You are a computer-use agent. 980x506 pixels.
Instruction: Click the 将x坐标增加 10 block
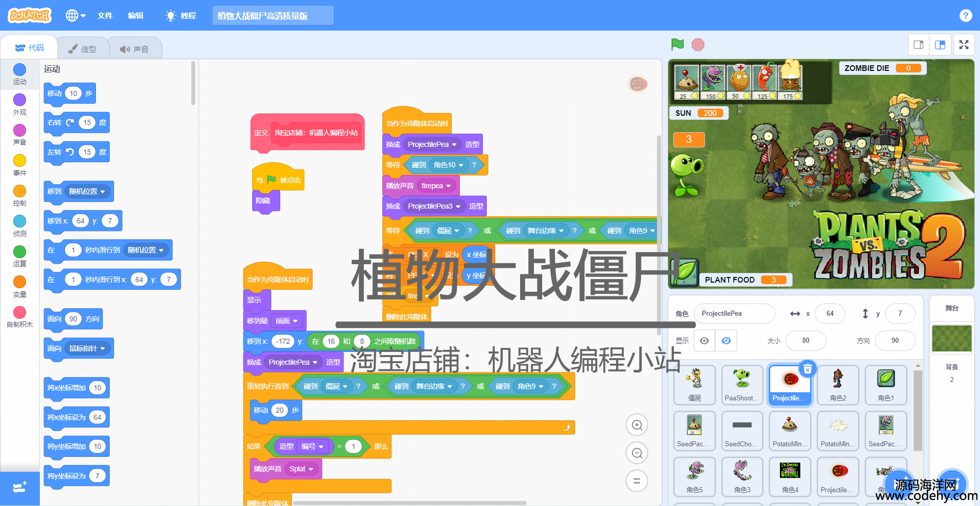pyautogui.click(x=77, y=388)
